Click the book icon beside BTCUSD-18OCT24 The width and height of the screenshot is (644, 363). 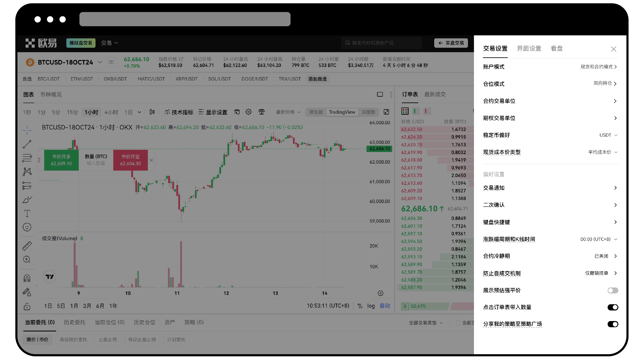[x=111, y=62]
